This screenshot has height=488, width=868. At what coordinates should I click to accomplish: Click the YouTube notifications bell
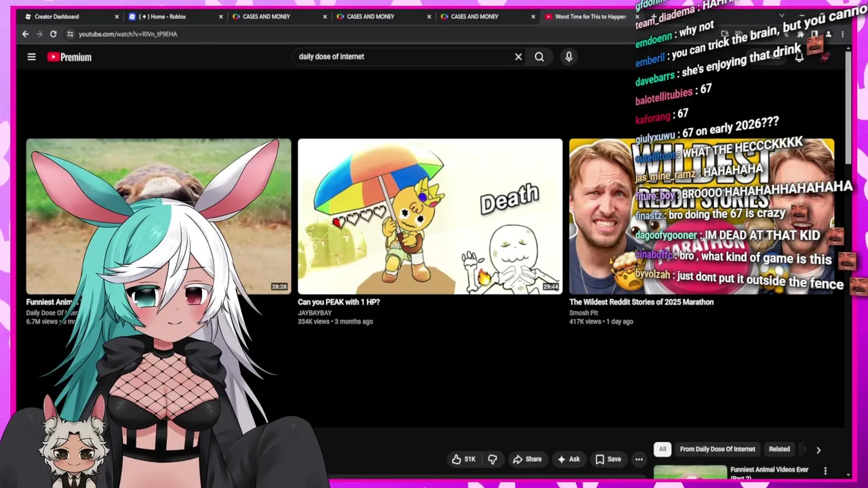799,57
